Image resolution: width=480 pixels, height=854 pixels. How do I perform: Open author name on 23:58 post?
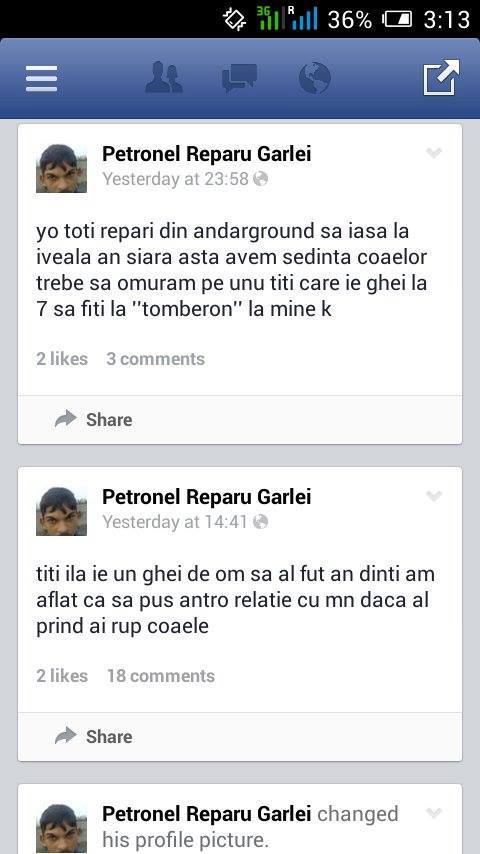(206, 154)
